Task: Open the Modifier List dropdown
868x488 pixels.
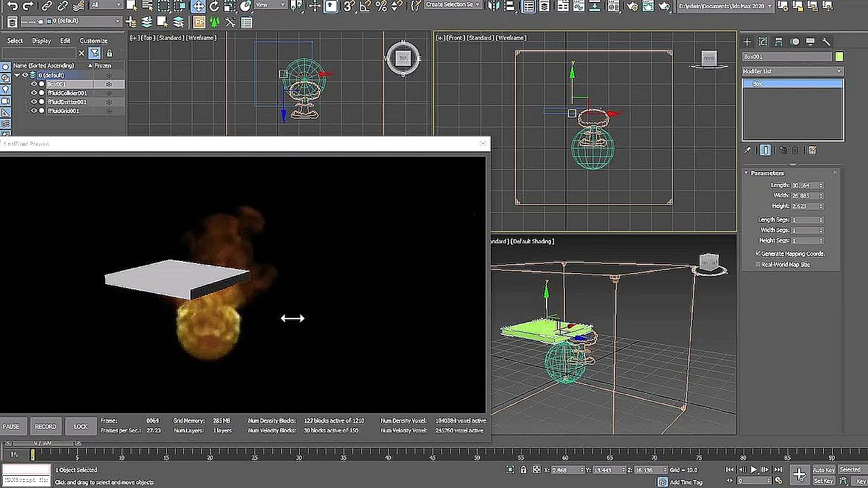Action: click(792, 71)
